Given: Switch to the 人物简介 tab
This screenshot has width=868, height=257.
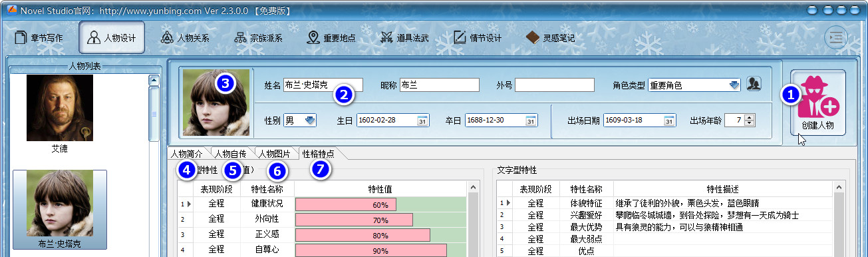Looking at the screenshot, I should (x=187, y=154).
